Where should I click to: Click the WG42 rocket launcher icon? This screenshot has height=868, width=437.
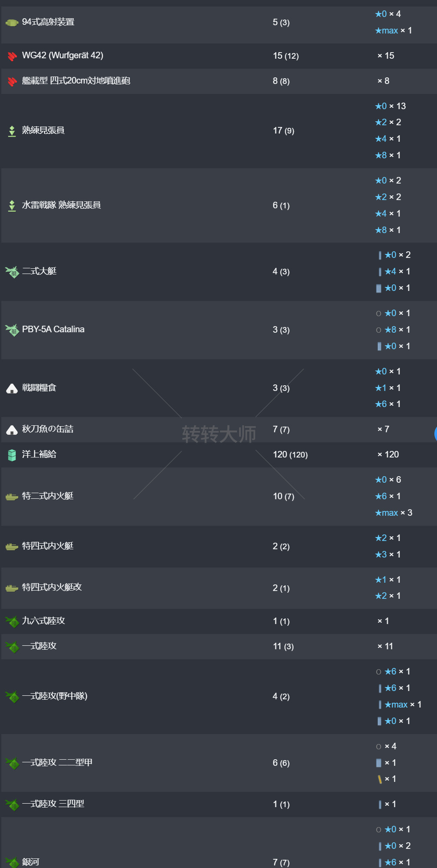[x=12, y=56]
